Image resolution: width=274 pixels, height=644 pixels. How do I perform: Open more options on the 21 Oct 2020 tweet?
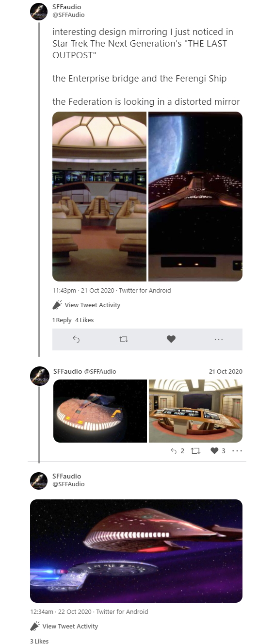tap(237, 451)
